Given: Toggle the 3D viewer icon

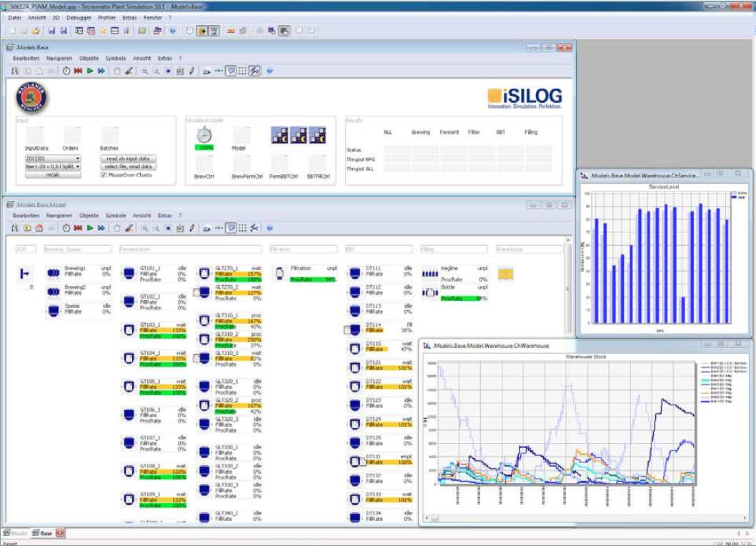Looking at the screenshot, I should pos(231,31).
